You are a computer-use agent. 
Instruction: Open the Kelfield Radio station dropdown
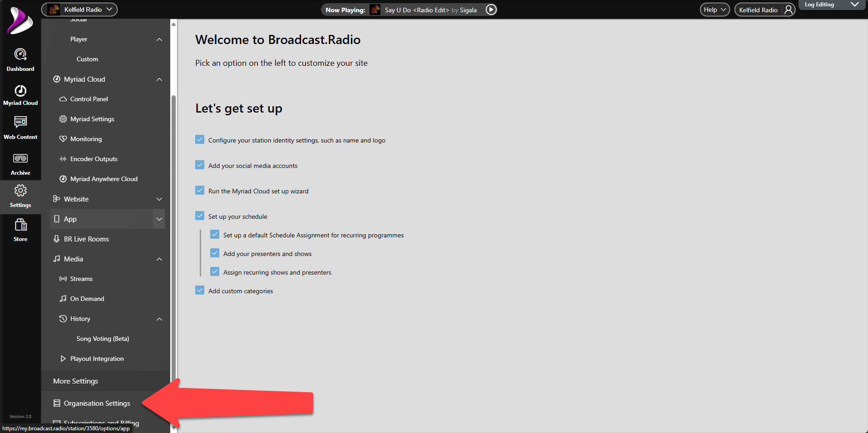click(79, 10)
